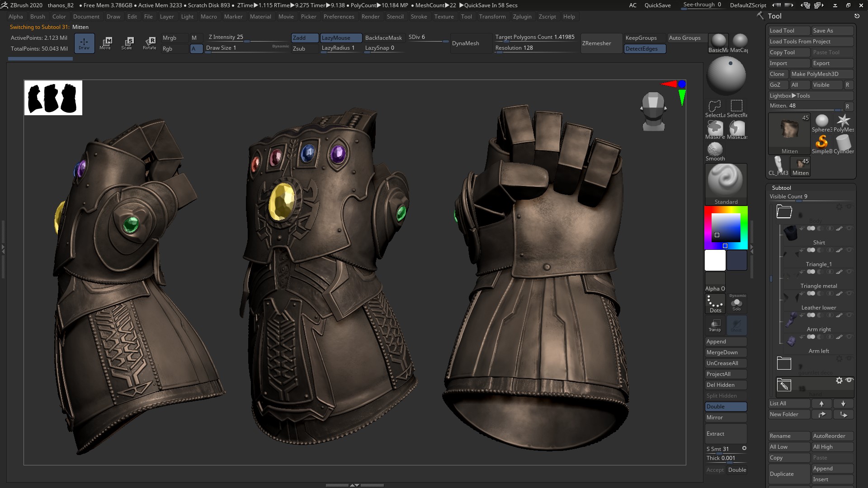Select the Move gizmo icon
The image size is (868, 488).
(105, 43)
